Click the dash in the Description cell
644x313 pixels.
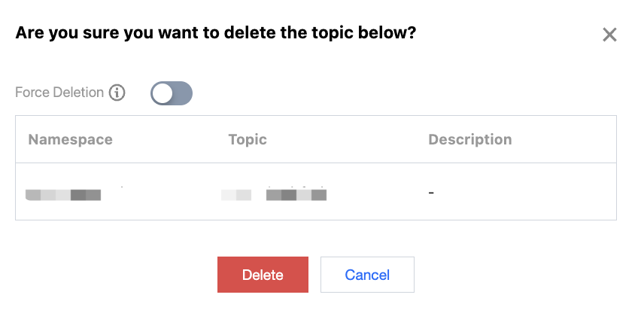tap(431, 193)
